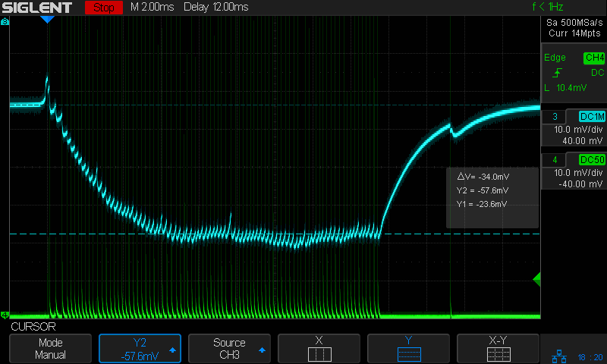607x364 pixels.
Task: Click the rising edge trigger slope icon
Action: pyautogui.click(x=558, y=73)
